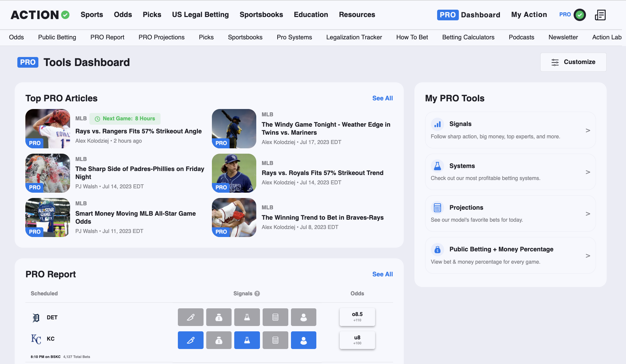The image size is (626, 364).
Task: Click the Kansas City Royals team logo
Action: pos(36,339)
